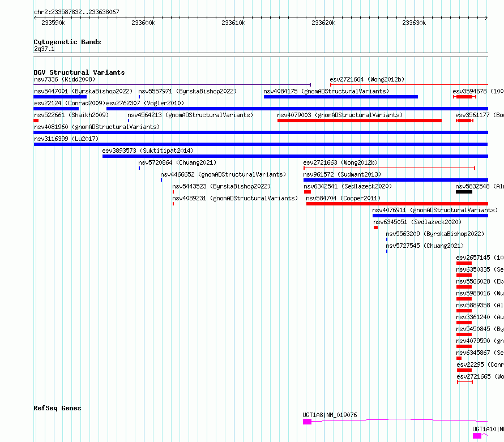Select esv22124 (Conrad2009) variant label
Screen dimensions: 504x442
pos(70,103)
